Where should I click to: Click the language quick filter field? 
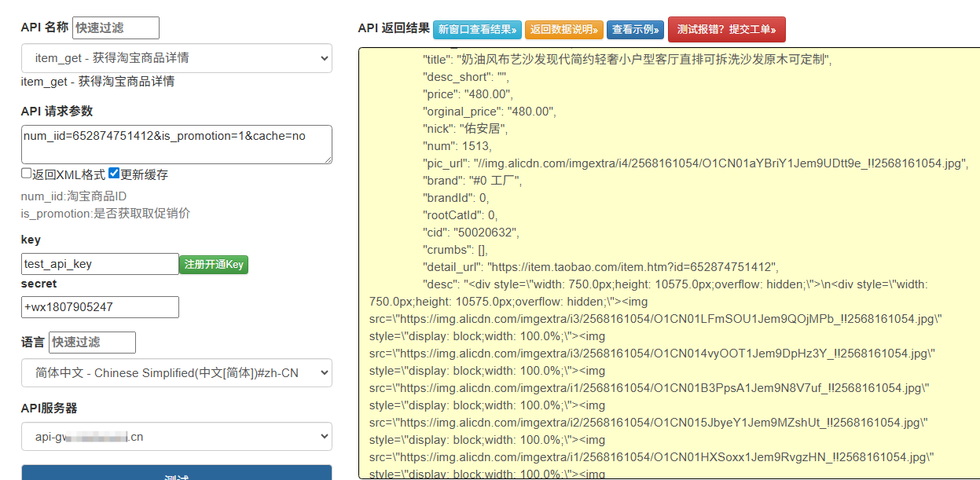pyautogui.click(x=92, y=343)
